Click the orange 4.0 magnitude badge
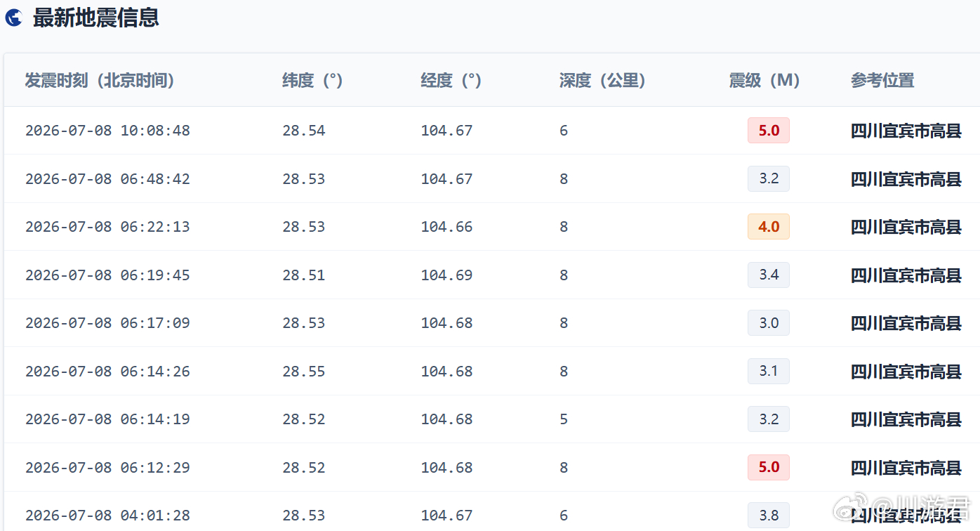Viewport: 980px width, 531px height. (x=769, y=227)
